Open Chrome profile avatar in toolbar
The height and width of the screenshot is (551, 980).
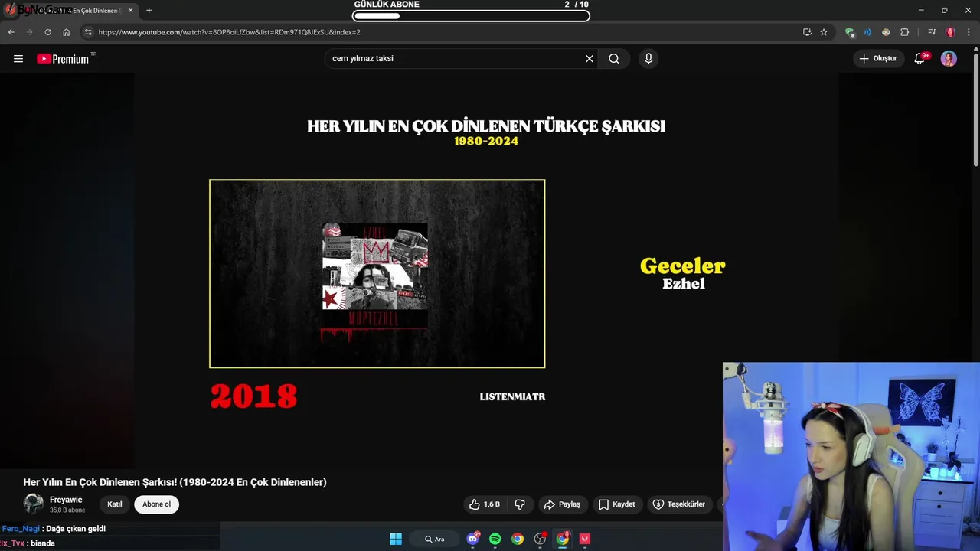[x=950, y=32]
